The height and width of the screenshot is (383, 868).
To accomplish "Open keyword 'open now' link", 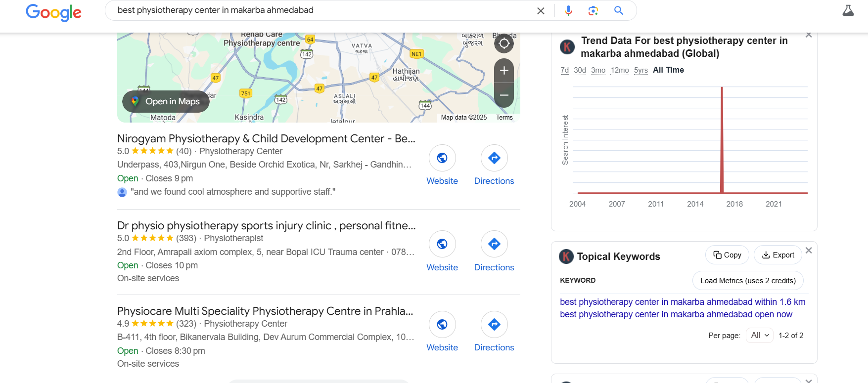I will click(676, 314).
